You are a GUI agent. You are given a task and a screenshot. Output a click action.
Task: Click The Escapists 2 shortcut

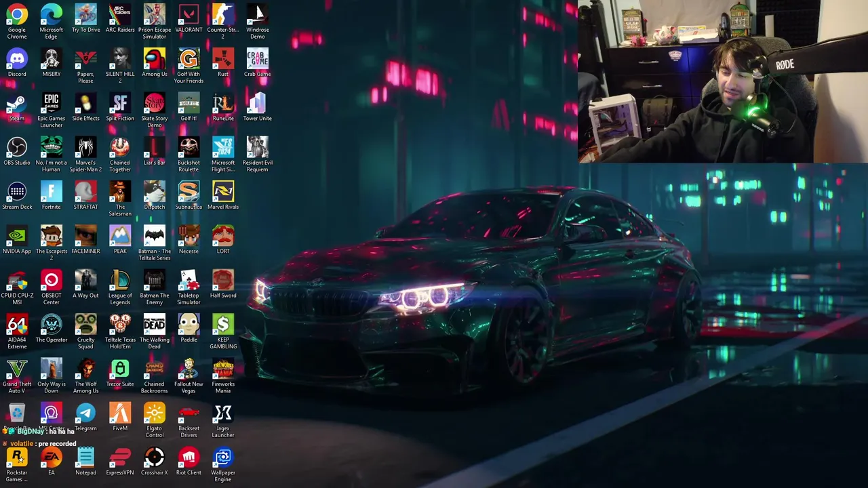(x=51, y=237)
